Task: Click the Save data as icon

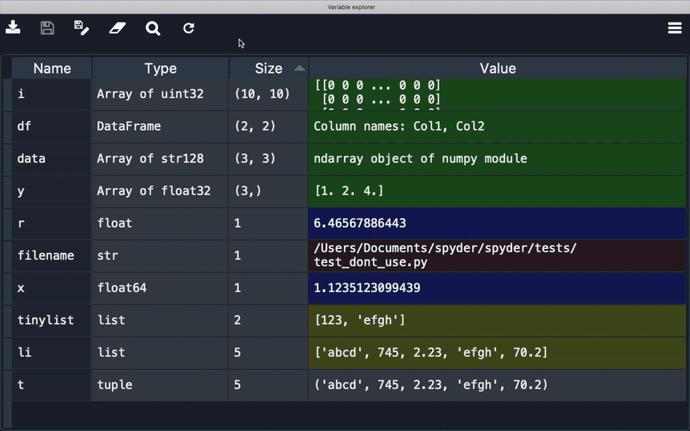Action: coord(82,28)
